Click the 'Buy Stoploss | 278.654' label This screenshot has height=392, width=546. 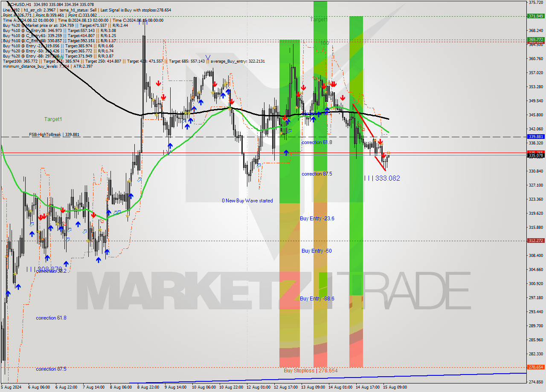(x=311, y=371)
